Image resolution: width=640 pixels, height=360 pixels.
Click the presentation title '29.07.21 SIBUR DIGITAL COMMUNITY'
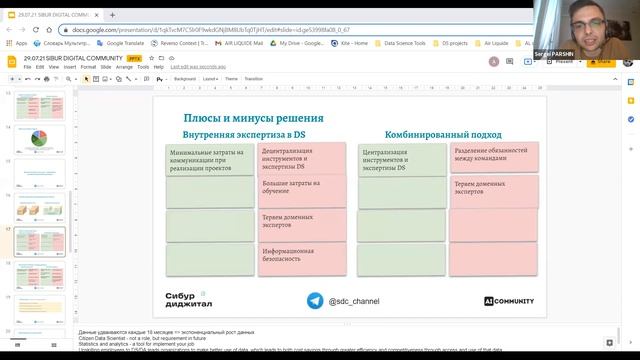[x=73, y=58]
